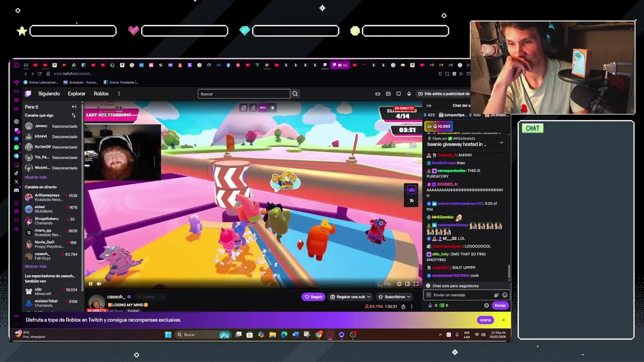Open the Roblox nav item
The width and height of the screenshot is (644, 362).
(x=101, y=94)
